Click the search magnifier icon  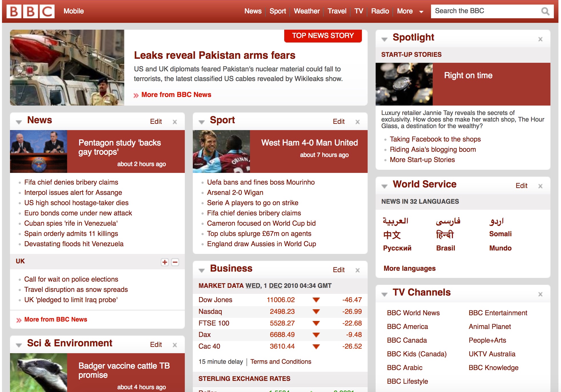click(545, 11)
